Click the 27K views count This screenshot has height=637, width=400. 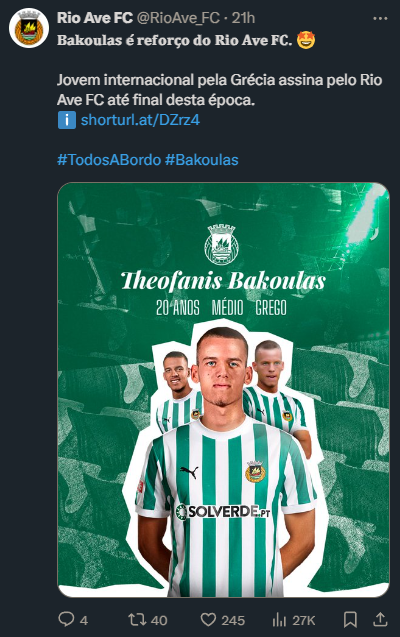click(304, 620)
